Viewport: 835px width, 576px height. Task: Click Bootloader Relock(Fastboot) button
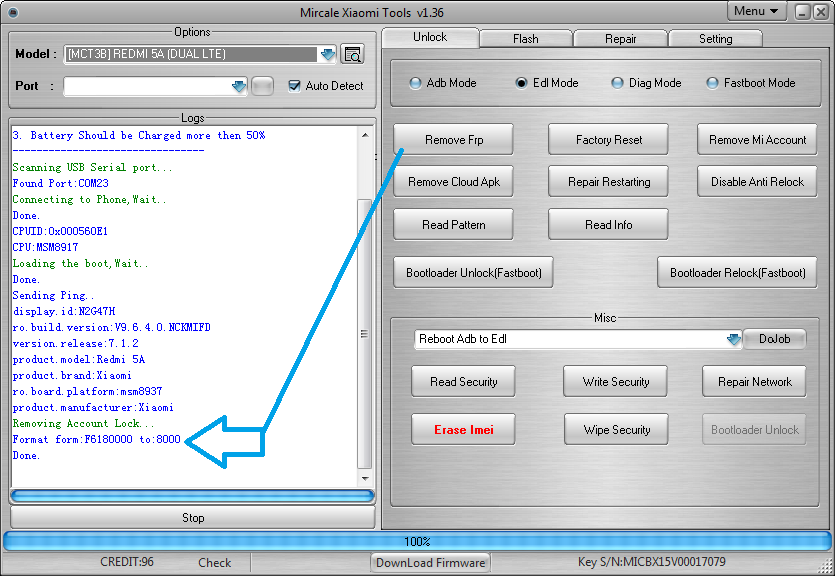click(738, 273)
